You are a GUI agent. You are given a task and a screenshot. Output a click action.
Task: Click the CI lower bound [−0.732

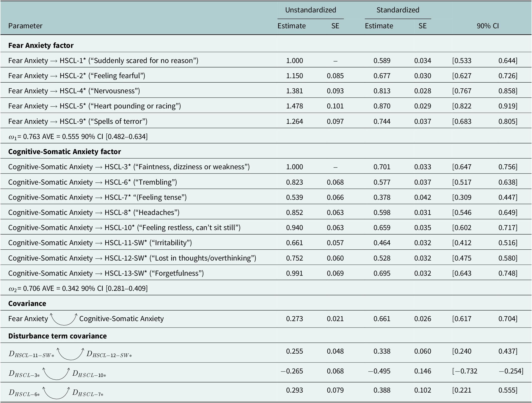pos(465,371)
